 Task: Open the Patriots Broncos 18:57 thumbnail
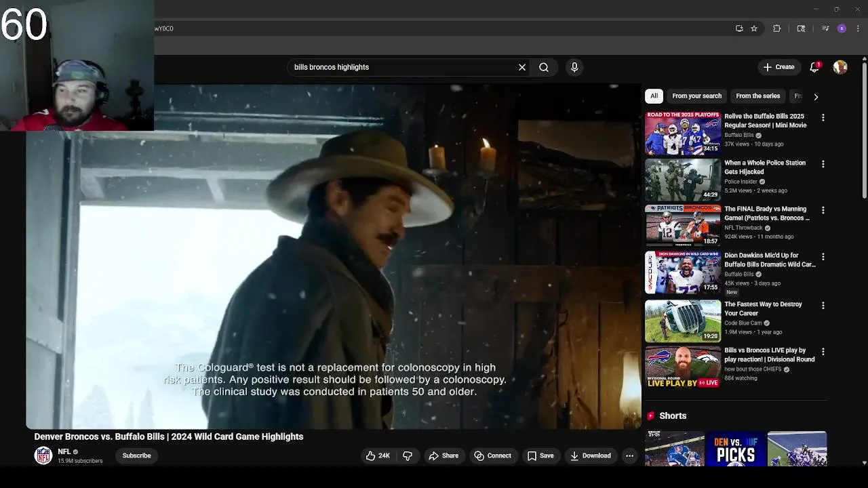(683, 226)
